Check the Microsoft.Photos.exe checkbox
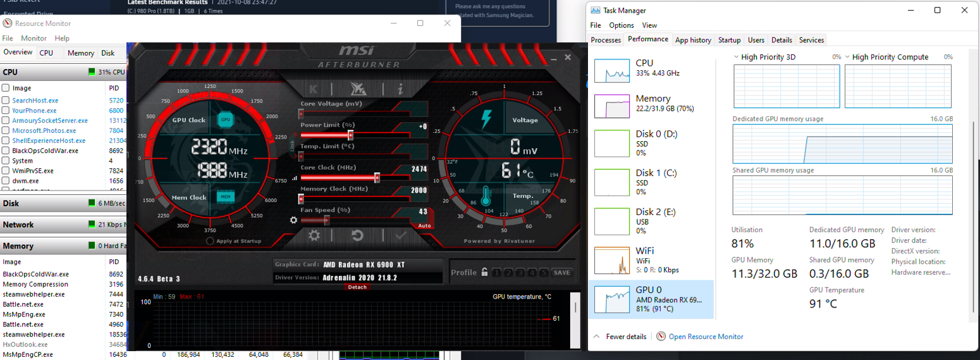 [6, 130]
